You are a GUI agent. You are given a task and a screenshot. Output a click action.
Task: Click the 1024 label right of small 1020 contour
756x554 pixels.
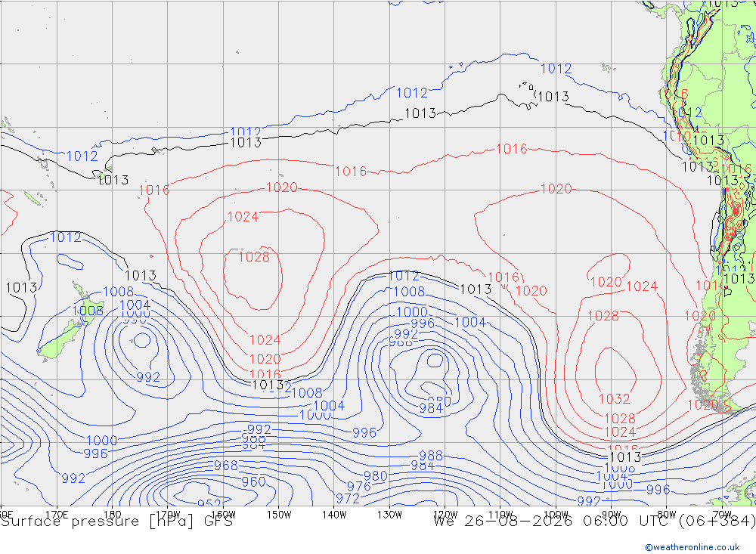642,286
